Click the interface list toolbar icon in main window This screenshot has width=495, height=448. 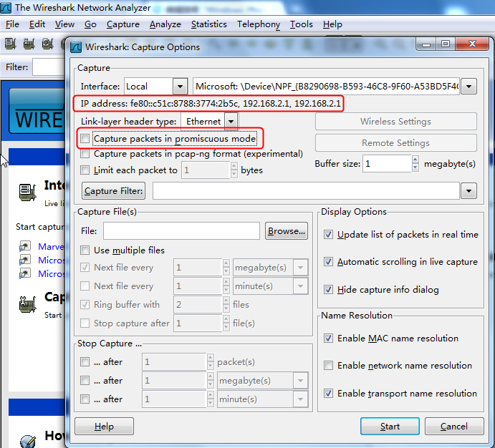click(x=11, y=44)
